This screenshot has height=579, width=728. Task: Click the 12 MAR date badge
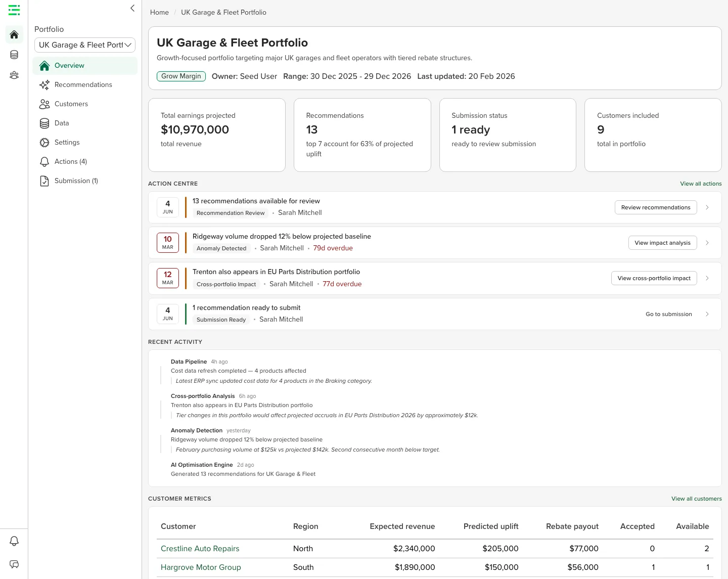(168, 278)
